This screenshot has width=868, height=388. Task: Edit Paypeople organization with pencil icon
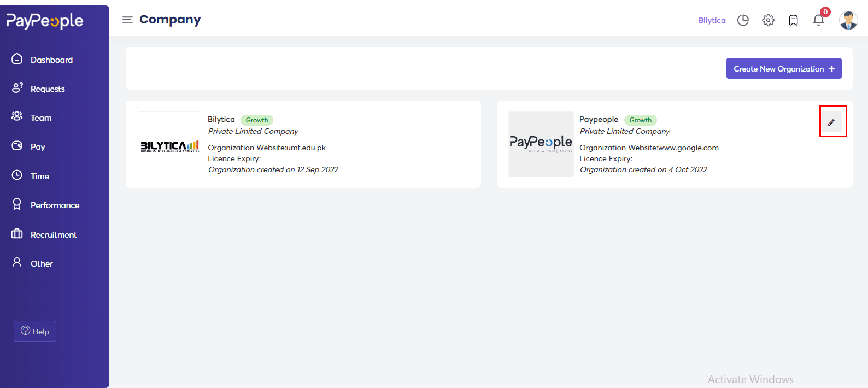pyautogui.click(x=831, y=122)
